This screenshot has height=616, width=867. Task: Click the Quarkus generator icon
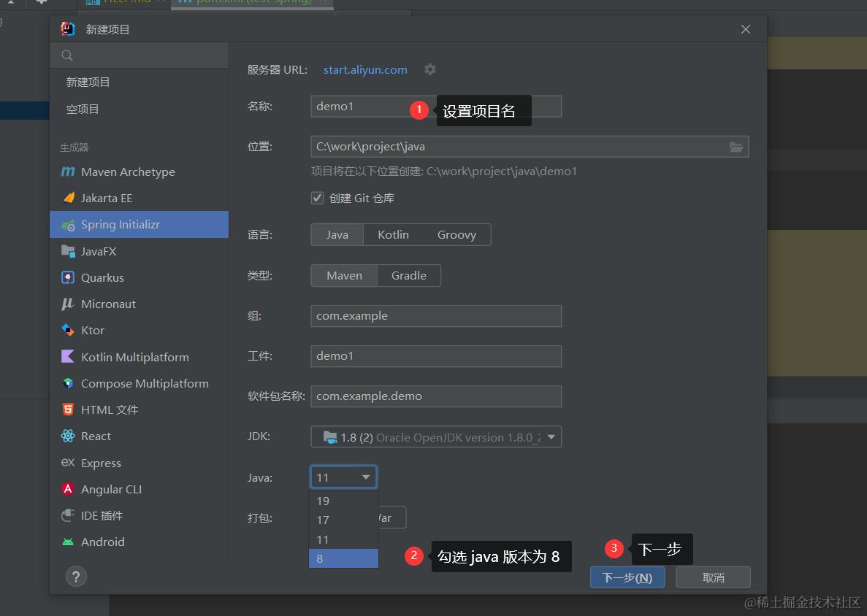(68, 277)
